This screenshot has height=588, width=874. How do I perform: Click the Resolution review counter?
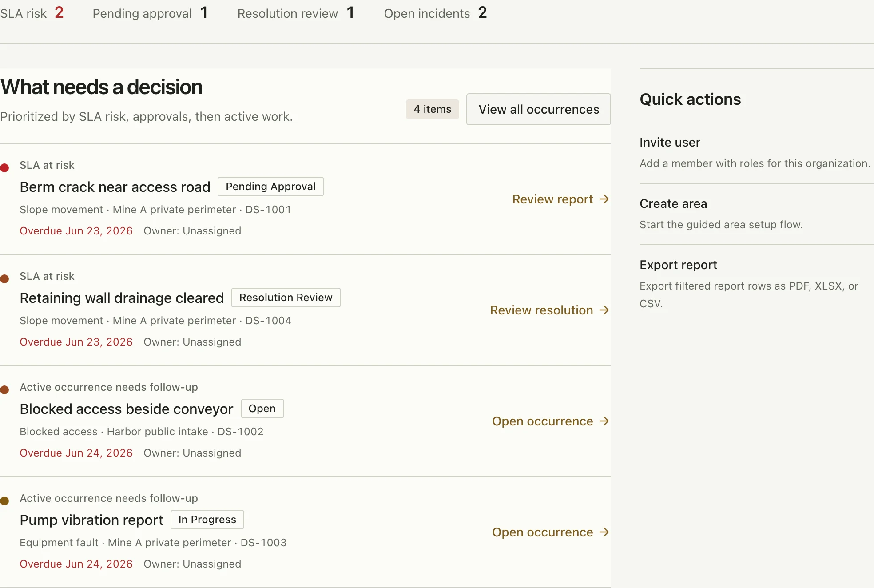coord(296,13)
